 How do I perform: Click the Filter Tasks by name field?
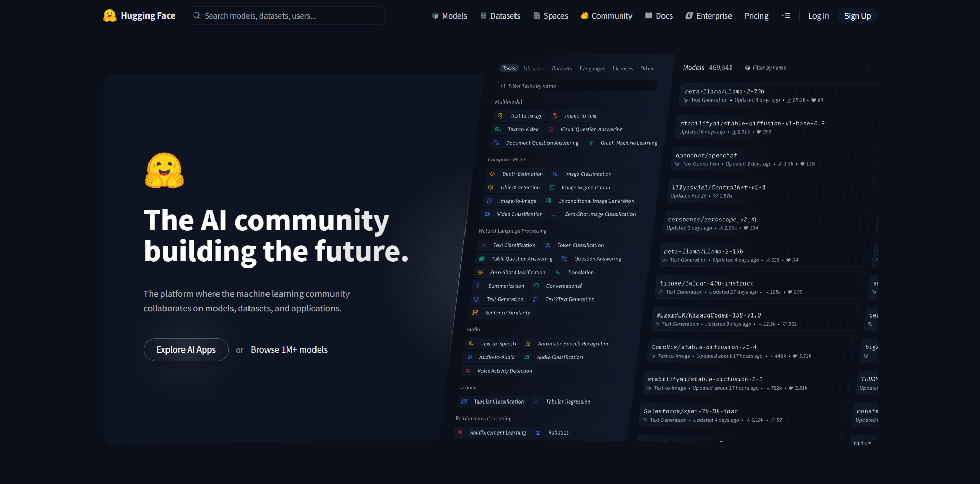point(577,86)
